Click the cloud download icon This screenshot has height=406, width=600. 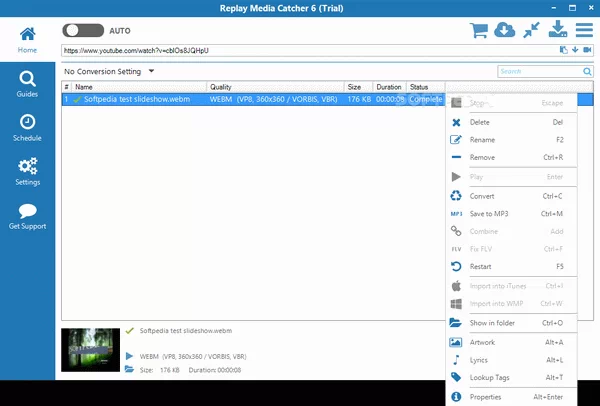click(x=506, y=30)
